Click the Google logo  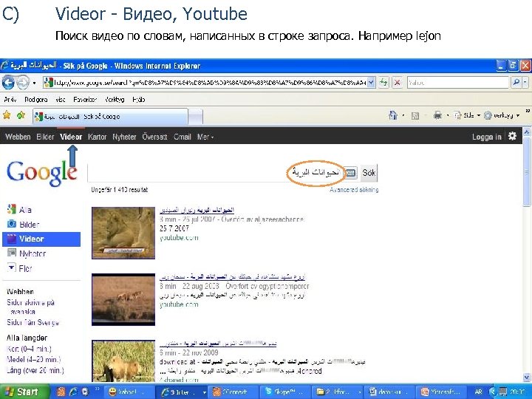[x=41, y=173]
